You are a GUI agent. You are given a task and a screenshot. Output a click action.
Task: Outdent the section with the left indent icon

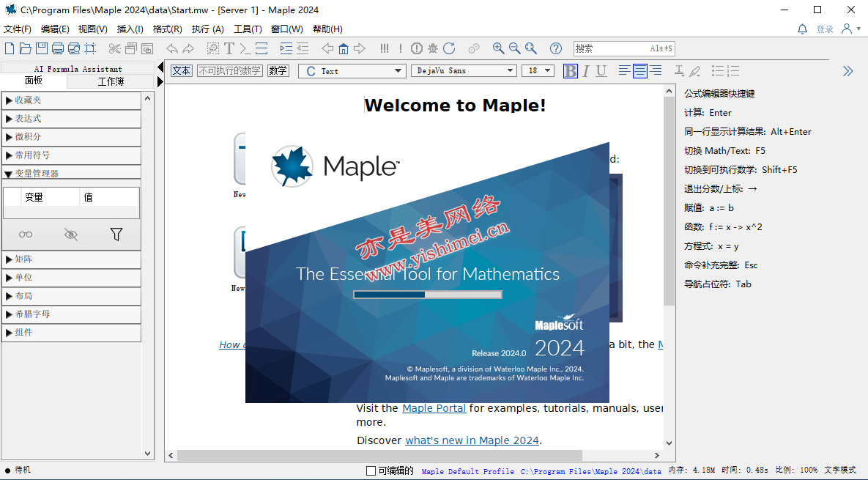(303, 48)
